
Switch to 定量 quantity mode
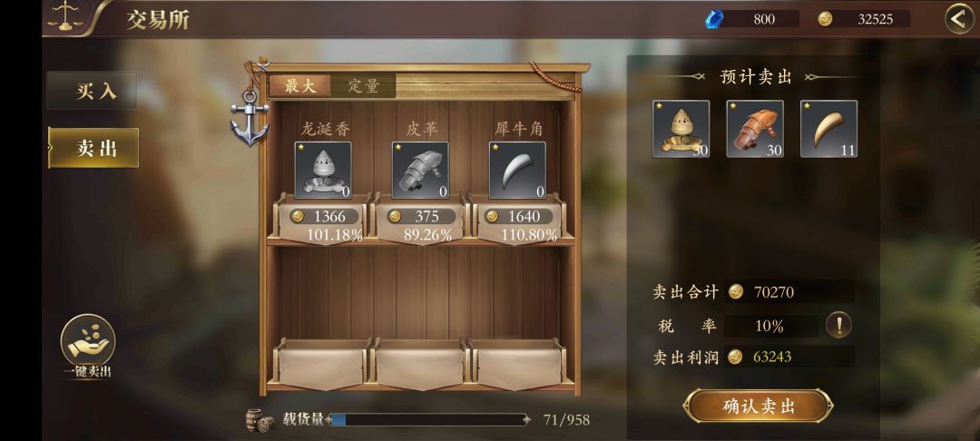click(364, 86)
